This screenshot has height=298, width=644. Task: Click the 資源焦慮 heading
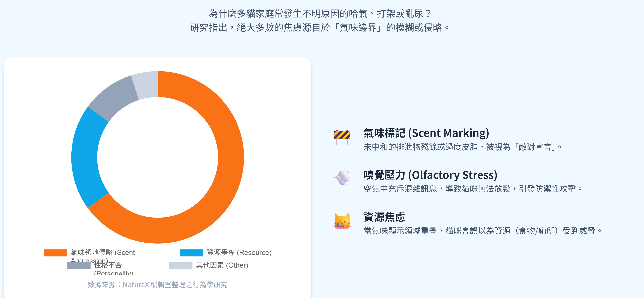coord(384,217)
